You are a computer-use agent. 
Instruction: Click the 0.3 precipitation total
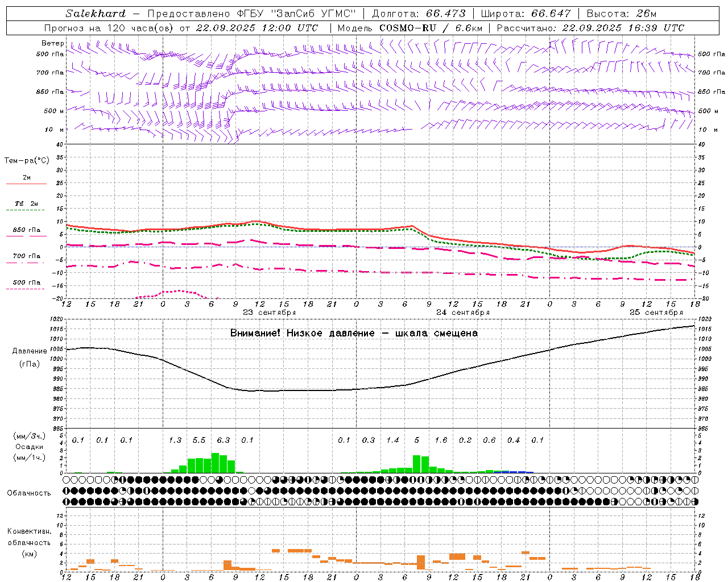[x=369, y=440]
